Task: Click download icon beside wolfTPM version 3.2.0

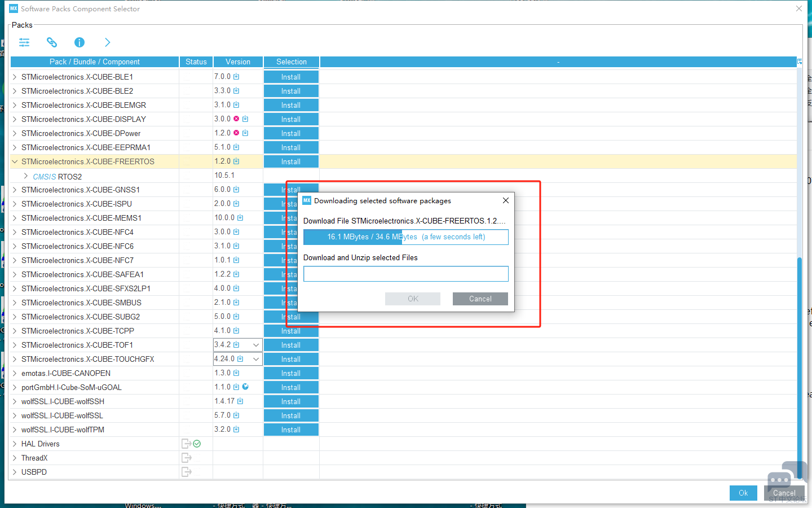Action: (x=236, y=430)
